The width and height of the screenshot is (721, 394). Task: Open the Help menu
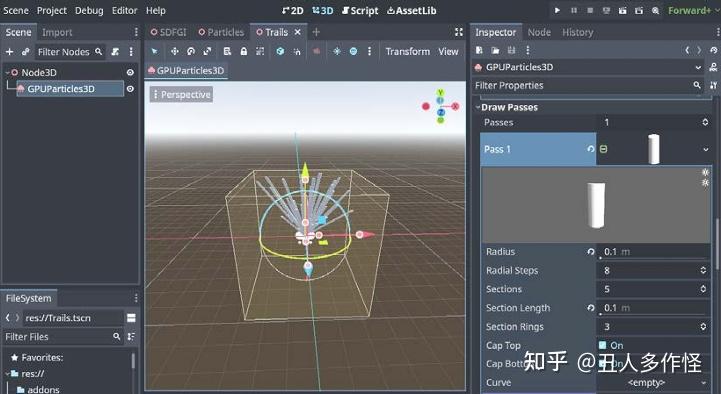[x=155, y=10]
